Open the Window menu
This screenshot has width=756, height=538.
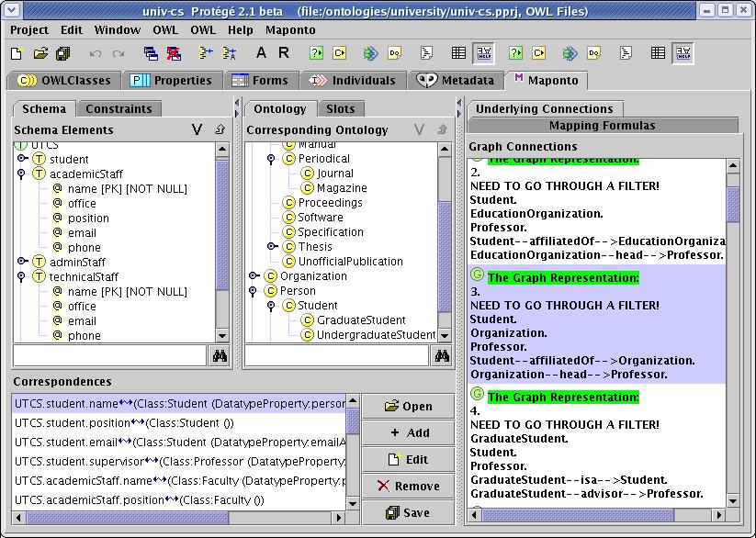click(118, 30)
